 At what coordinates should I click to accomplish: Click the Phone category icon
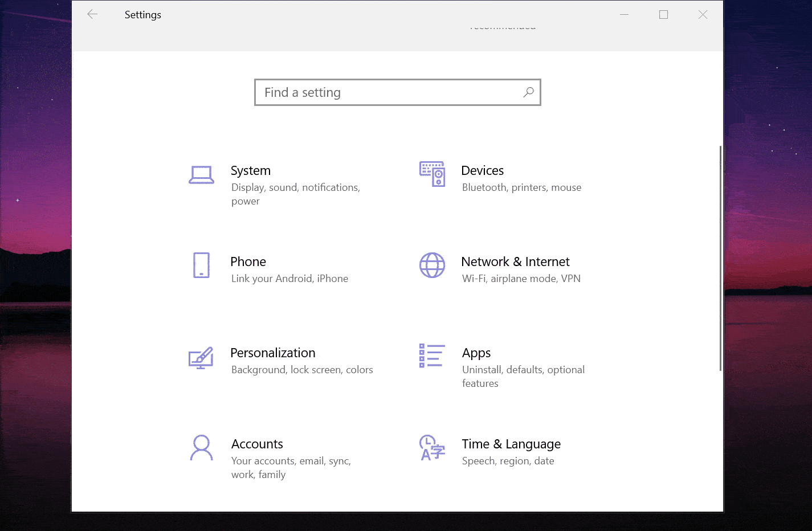(201, 265)
